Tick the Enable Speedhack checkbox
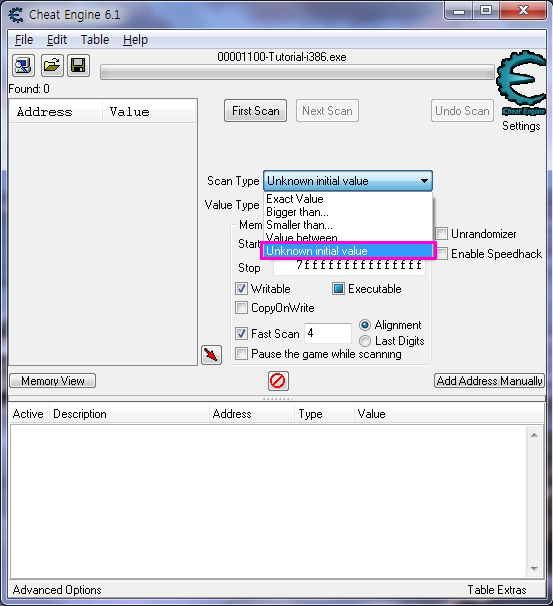The width and height of the screenshot is (553, 606). tap(442, 254)
